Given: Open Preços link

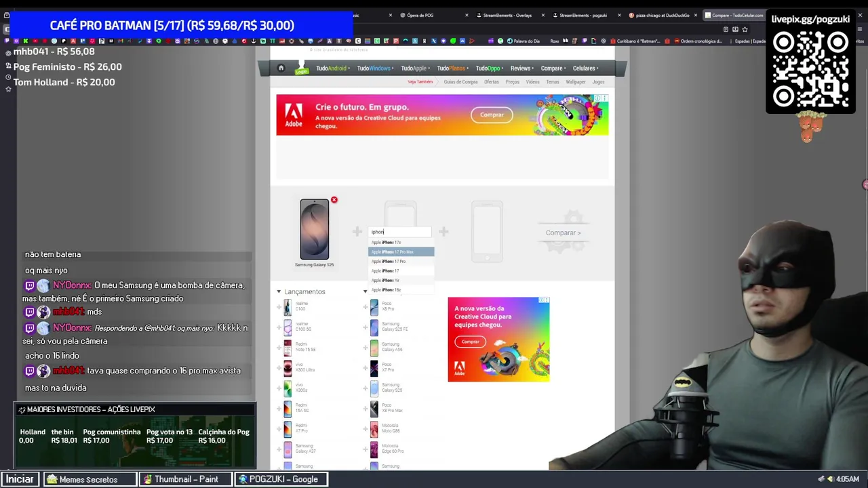Looking at the screenshot, I should coord(512,82).
